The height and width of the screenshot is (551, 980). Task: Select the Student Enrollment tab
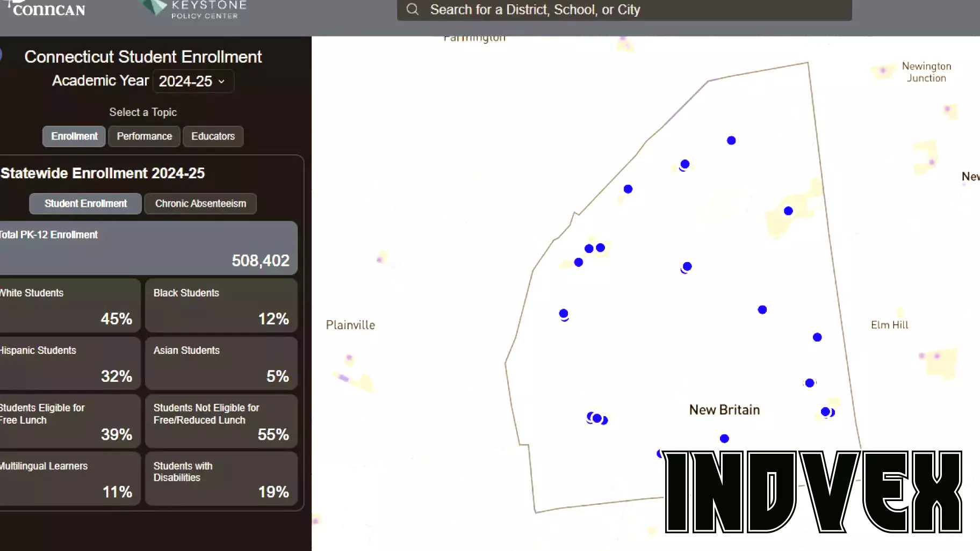click(84, 204)
